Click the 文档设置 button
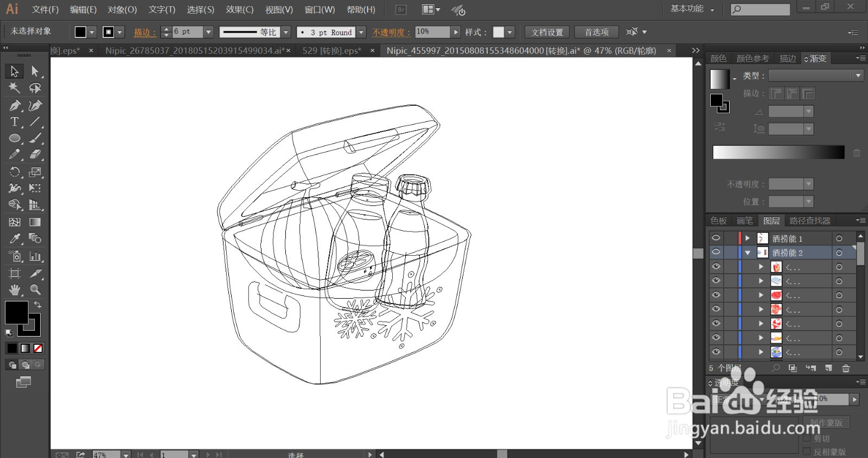This screenshot has width=868, height=458. tap(547, 32)
